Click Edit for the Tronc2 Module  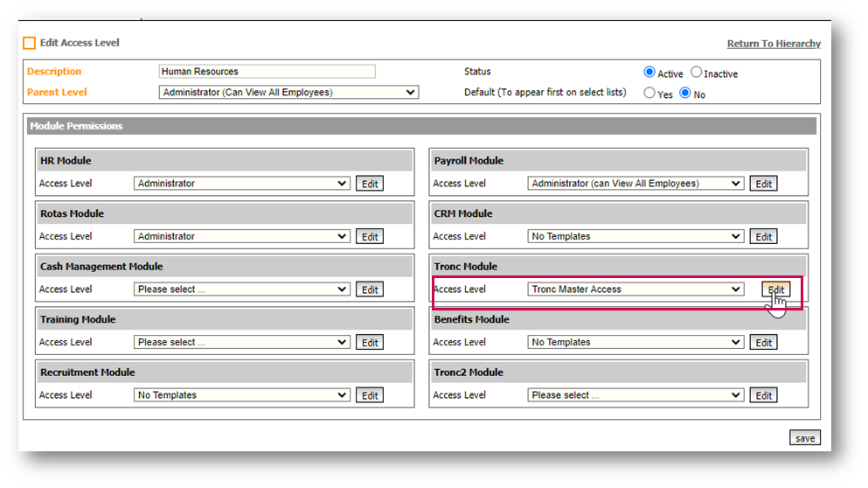pyautogui.click(x=763, y=395)
